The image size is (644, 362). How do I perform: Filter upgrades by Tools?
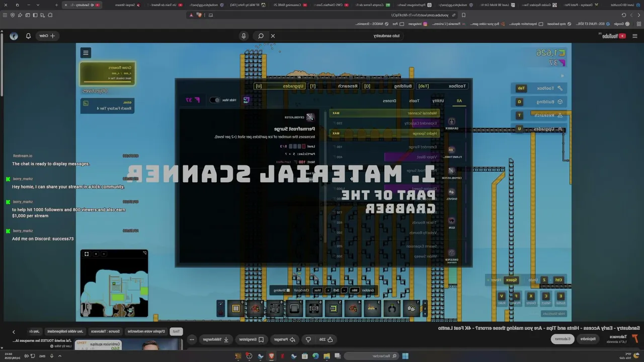(x=414, y=101)
